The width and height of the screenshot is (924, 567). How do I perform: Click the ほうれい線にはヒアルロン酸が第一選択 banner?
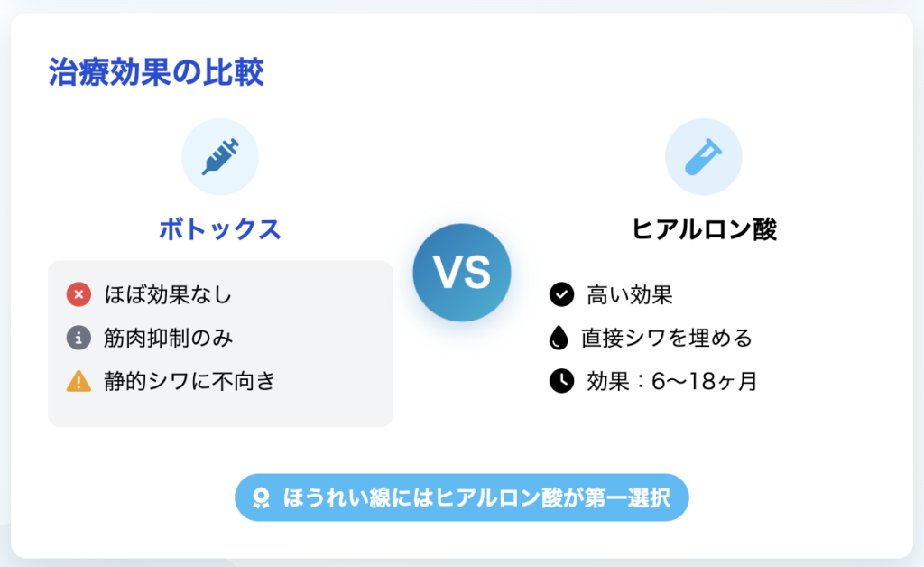pyautogui.click(x=461, y=497)
